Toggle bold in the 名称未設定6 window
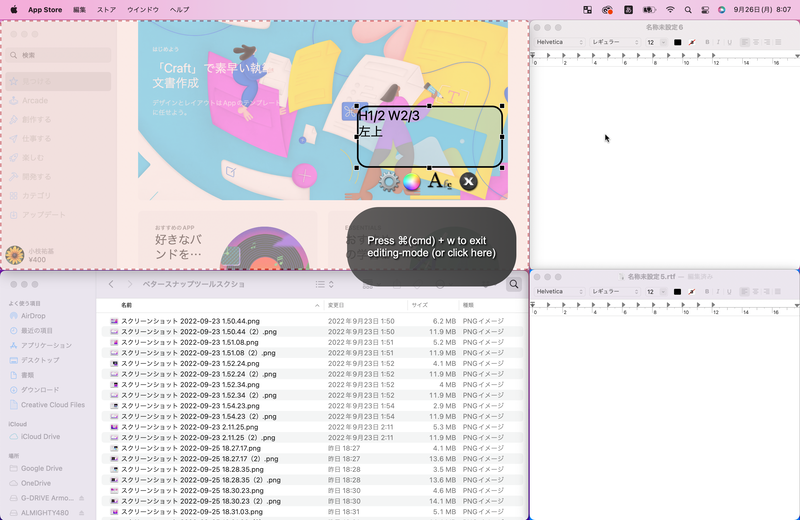The width and height of the screenshot is (800, 520). (707, 42)
